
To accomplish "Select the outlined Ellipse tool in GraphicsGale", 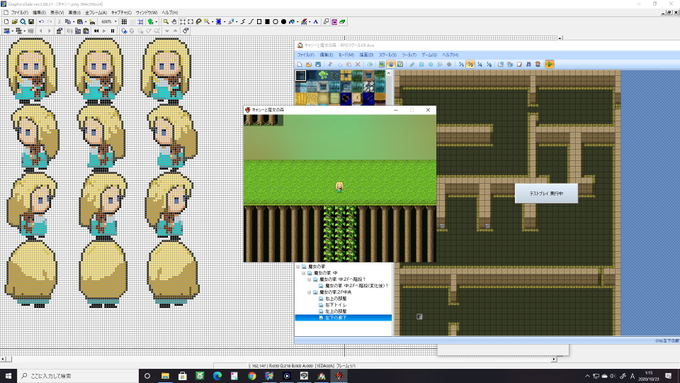I will tap(275, 22).
